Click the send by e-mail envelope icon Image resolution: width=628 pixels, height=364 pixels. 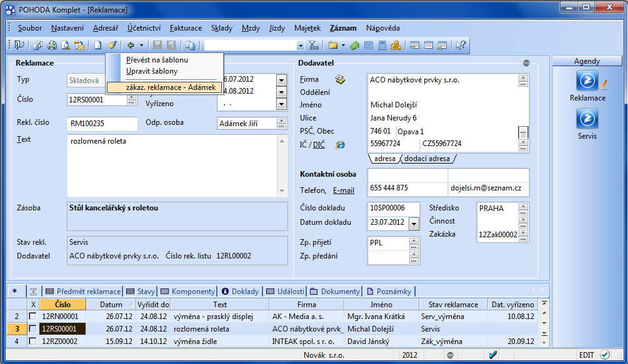pos(79,45)
